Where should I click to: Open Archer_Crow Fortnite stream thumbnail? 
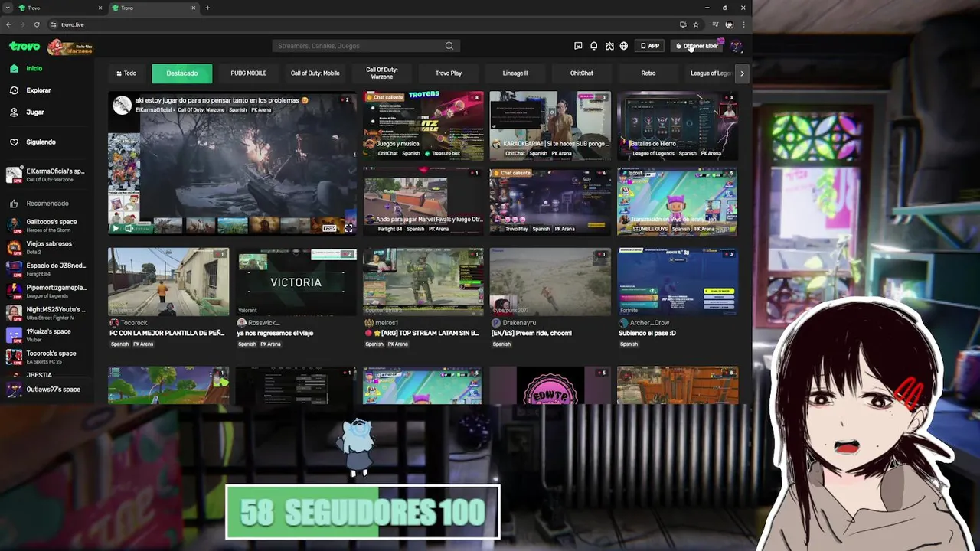pos(678,282)
